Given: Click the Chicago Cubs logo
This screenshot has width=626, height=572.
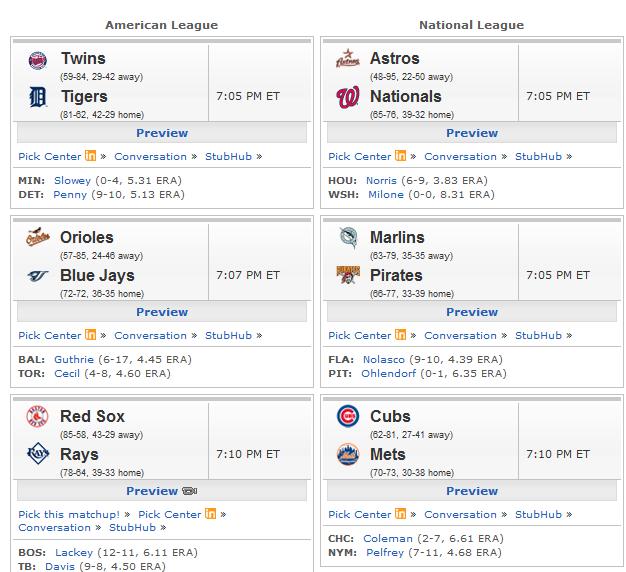Looking at the screenshot, I should pos(348,416).
